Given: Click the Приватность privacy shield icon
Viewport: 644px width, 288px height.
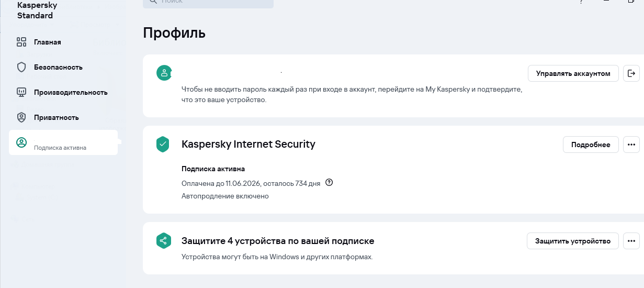Looking at the screenshot, I should [x=21, y=117].
